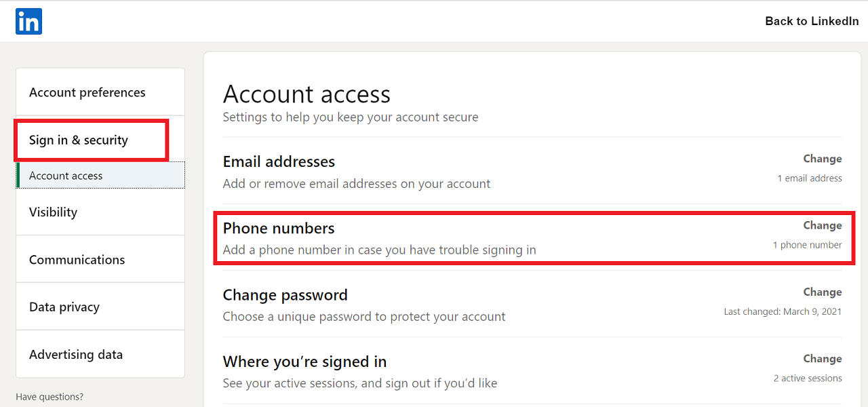Click the 1 phone number label
This screenshot has width=868, height=407.
point(807,245)
